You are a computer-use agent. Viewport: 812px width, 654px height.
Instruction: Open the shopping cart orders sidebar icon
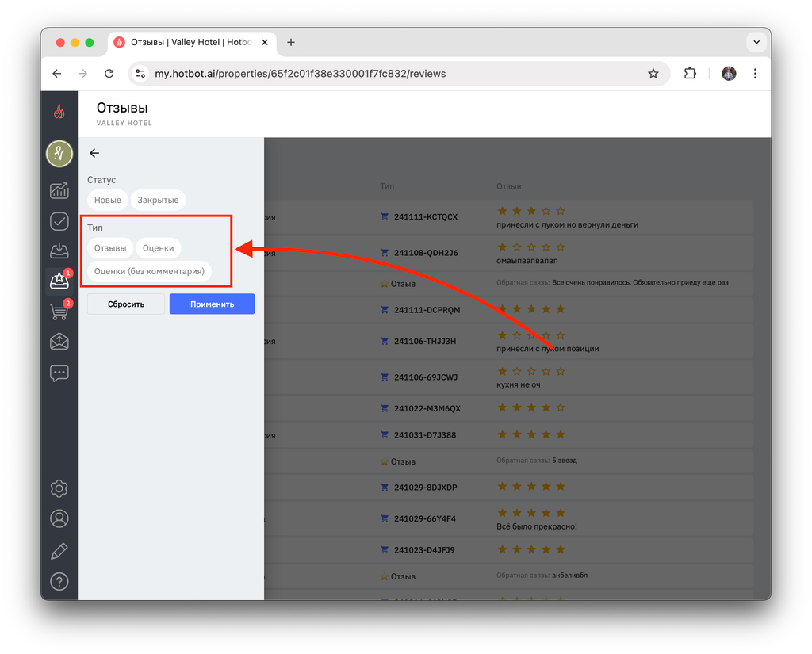pos(59,312)
